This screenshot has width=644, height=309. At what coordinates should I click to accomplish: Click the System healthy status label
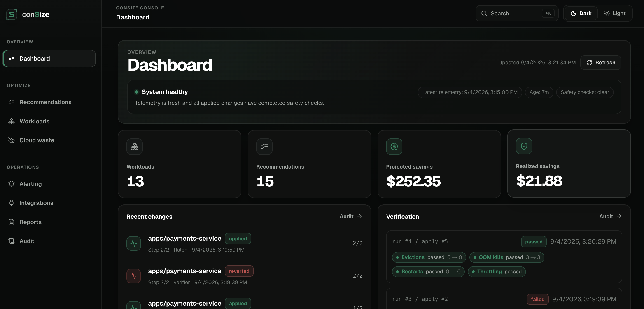point(165,92)
